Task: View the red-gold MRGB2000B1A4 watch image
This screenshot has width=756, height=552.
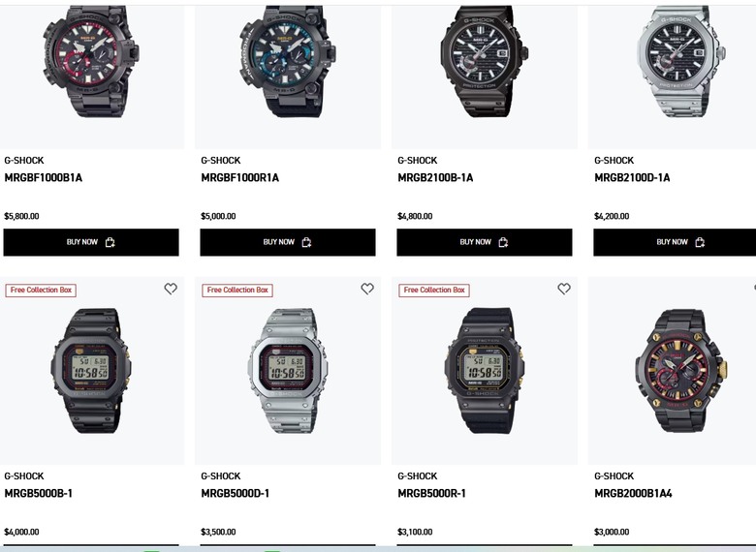Action: point(680,370)
